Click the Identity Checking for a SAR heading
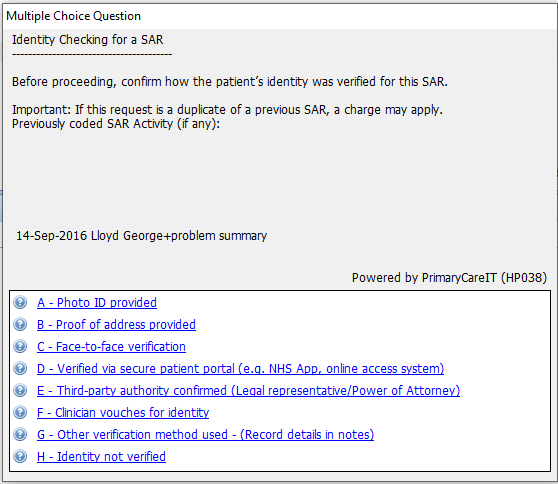The width and height of the screenshot is (558, 484). coord(88,40)
